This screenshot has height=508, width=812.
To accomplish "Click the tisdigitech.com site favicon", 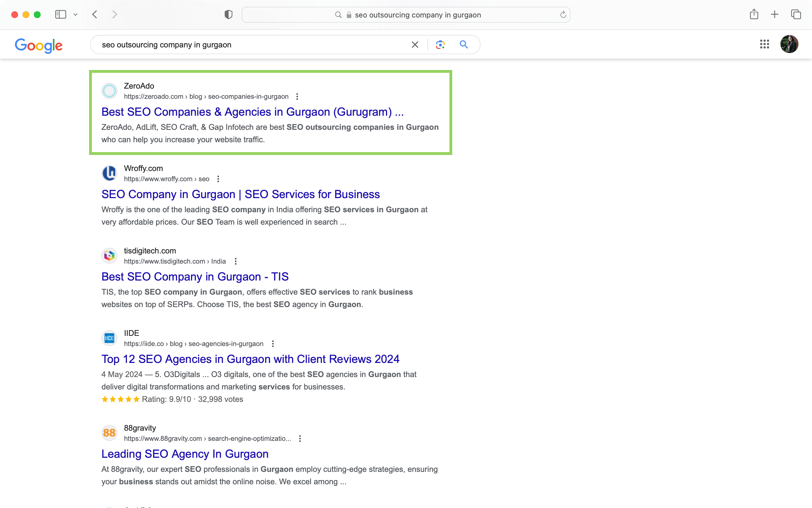I will click(109, 256).
